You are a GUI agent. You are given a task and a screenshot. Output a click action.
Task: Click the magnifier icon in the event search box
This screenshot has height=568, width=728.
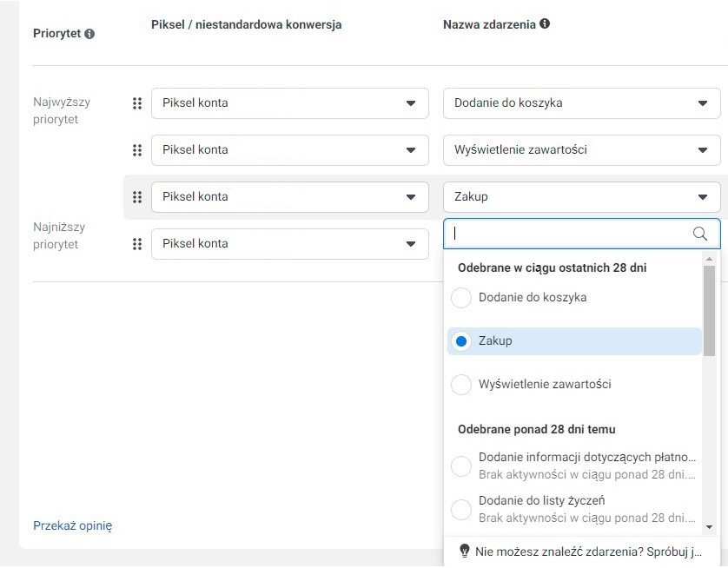point(700,234)
